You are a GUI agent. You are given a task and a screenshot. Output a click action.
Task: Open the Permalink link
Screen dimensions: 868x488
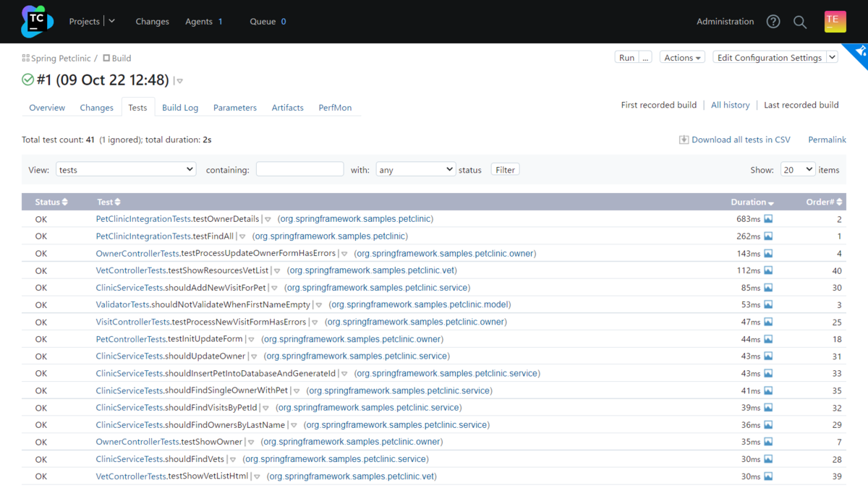pos(827,140)
